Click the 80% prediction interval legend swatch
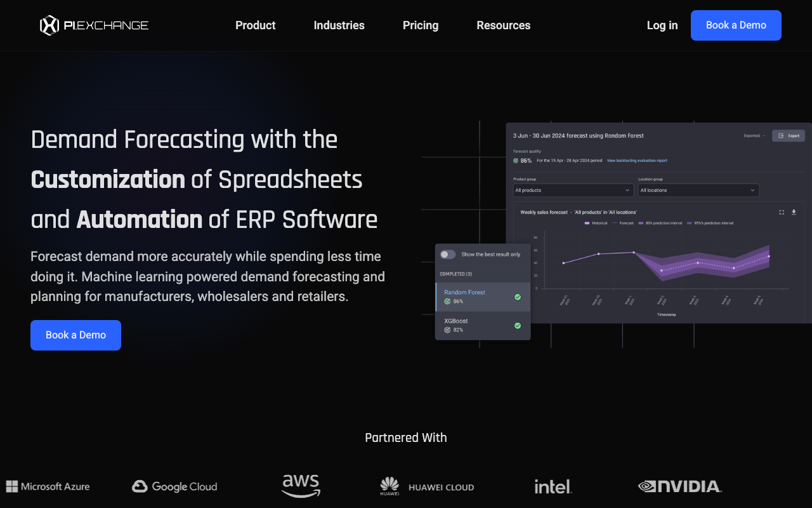812x508 pixels. coord(641,223)
